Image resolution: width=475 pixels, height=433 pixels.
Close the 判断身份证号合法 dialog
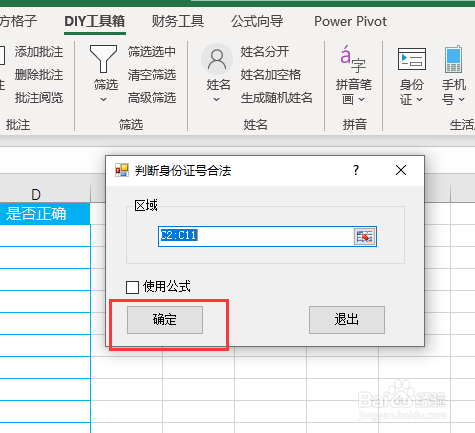401,170
